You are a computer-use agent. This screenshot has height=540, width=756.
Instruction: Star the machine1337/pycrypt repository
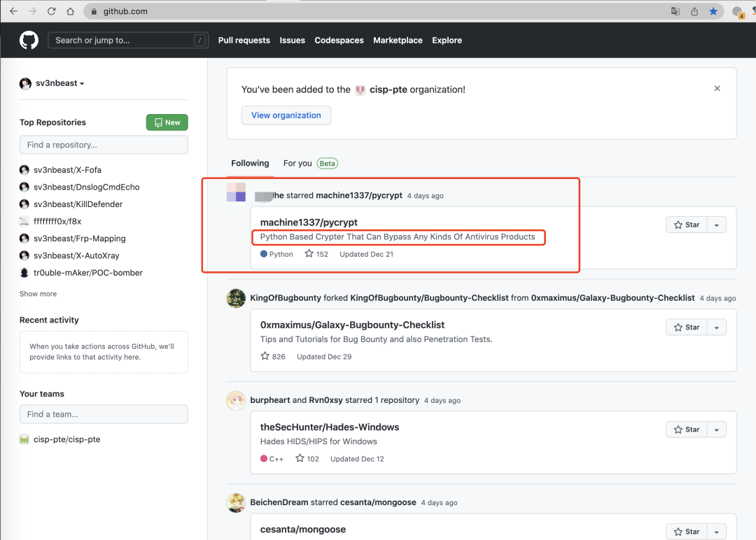pos(686,225)
